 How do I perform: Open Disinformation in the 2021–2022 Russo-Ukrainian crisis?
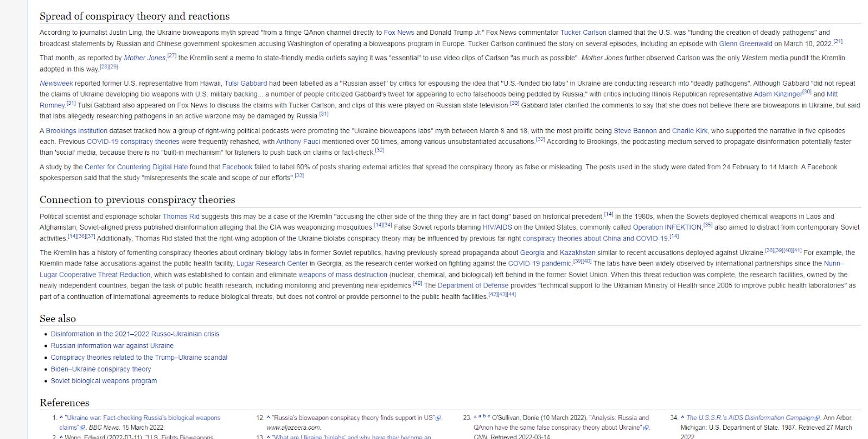(135, 334)
